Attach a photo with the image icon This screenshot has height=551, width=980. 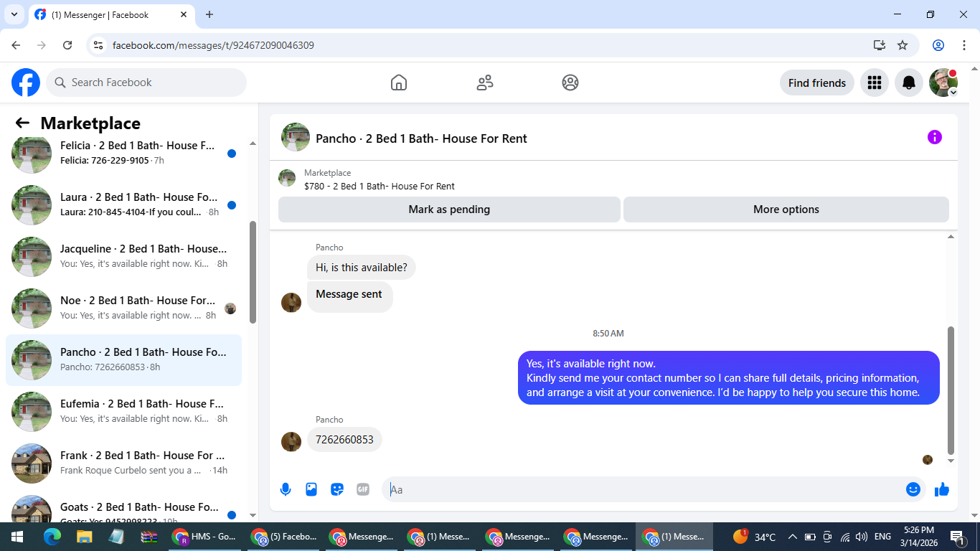tap(311, 489)
